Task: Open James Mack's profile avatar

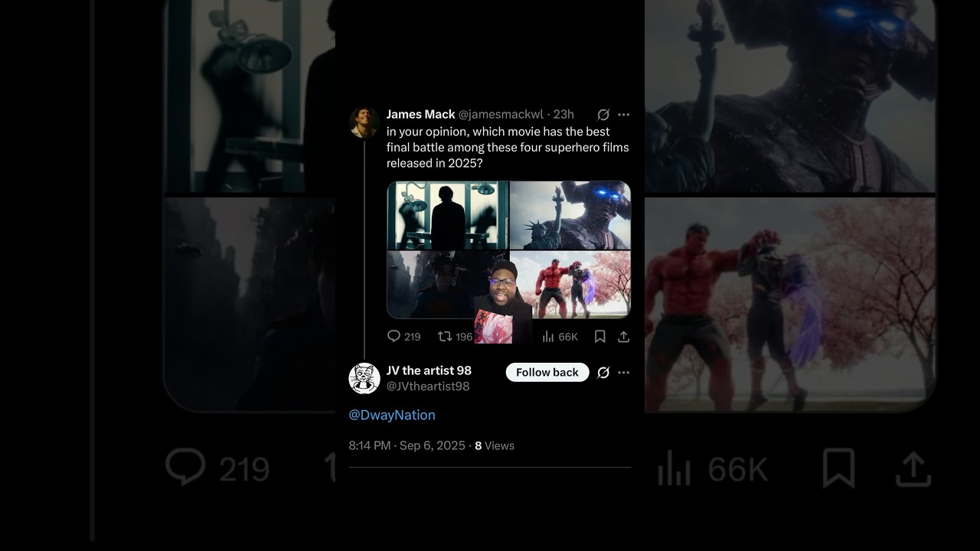Action: (x=364, y=122)
